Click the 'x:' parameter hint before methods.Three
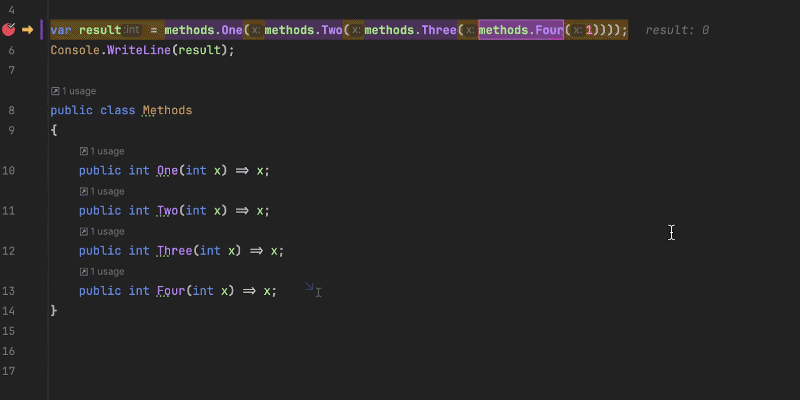 click(x=356, y=31)
